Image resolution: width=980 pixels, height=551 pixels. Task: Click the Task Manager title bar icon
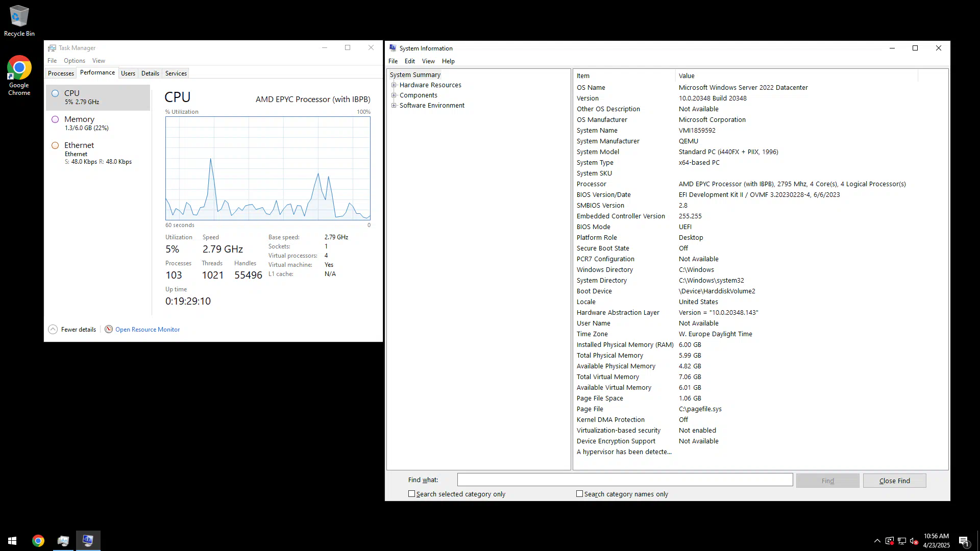[x=52, y=48]
